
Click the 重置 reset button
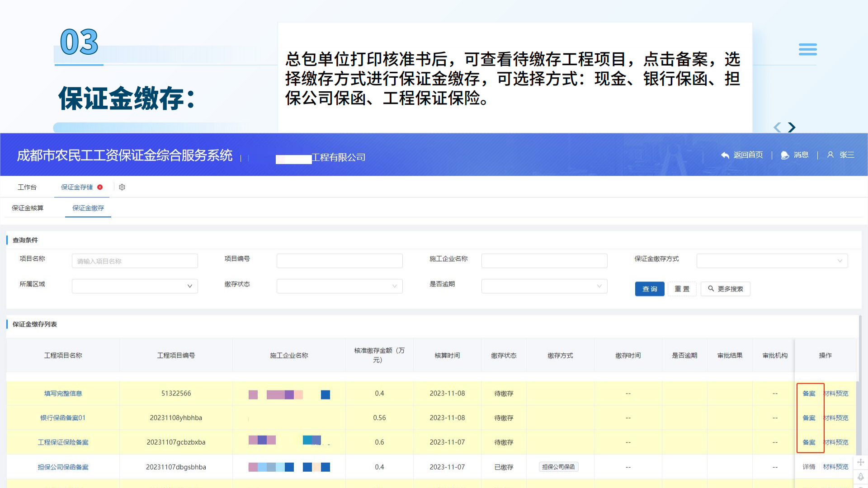click(682, 289)
